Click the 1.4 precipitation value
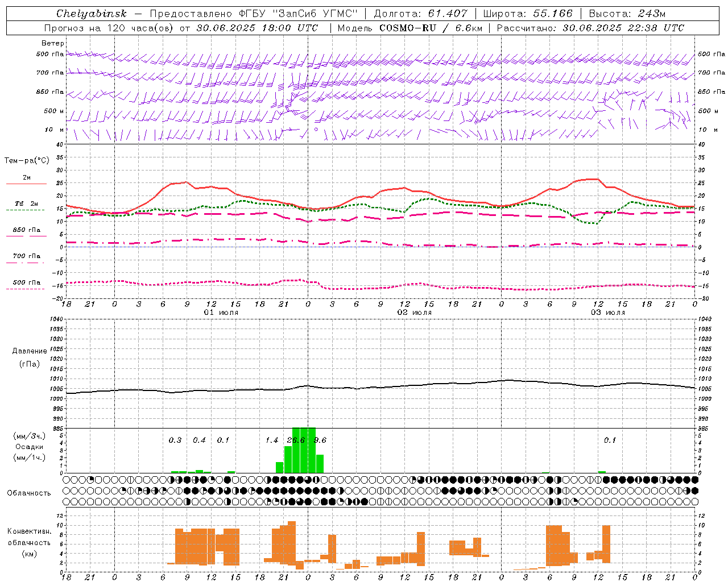 272,440
